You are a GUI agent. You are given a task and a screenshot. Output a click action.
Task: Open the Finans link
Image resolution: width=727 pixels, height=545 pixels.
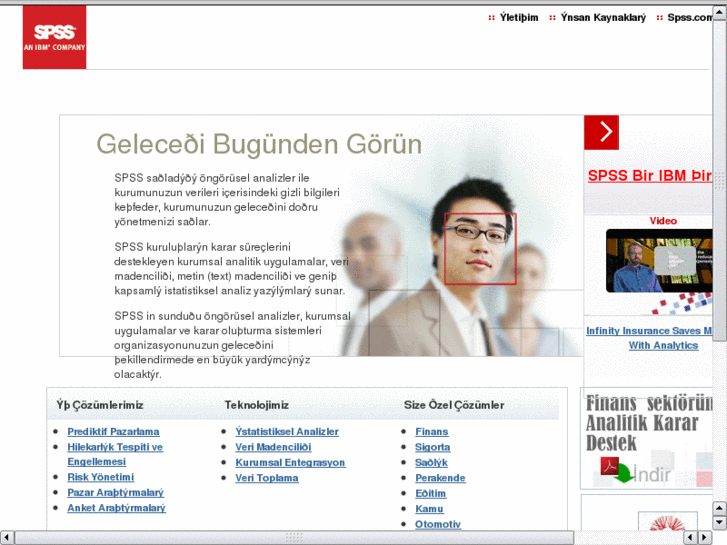pos(432,432)
